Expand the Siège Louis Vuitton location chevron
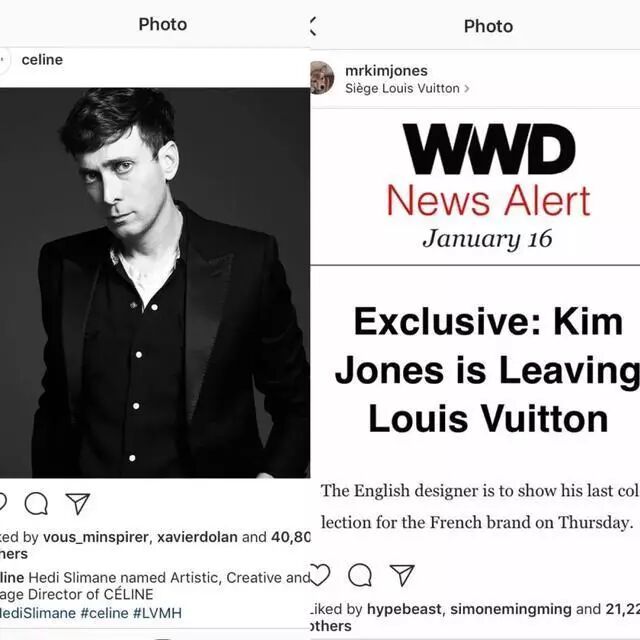The height and width of the screenshot is (640, 640). (x=467, y=89)
